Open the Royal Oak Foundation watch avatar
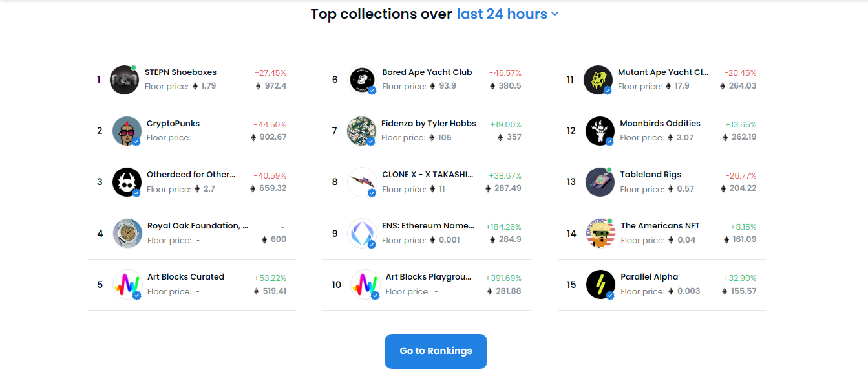This screenshot has width=868, height=376. (127, 233)
